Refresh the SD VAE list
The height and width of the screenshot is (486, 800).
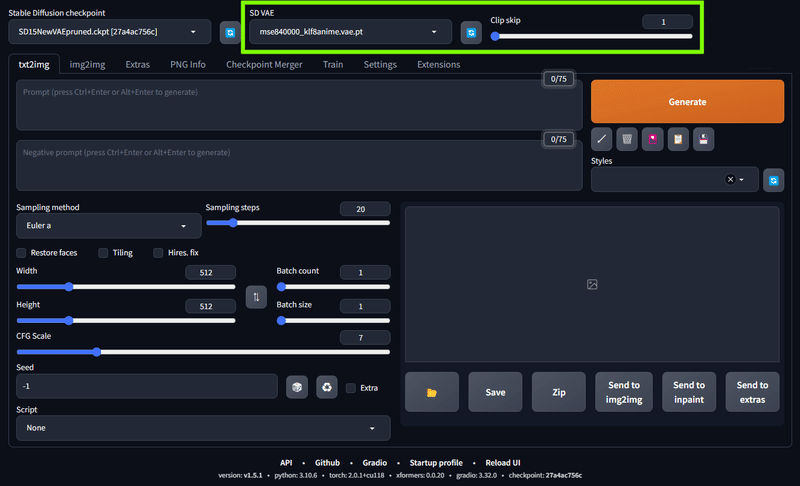471,33
